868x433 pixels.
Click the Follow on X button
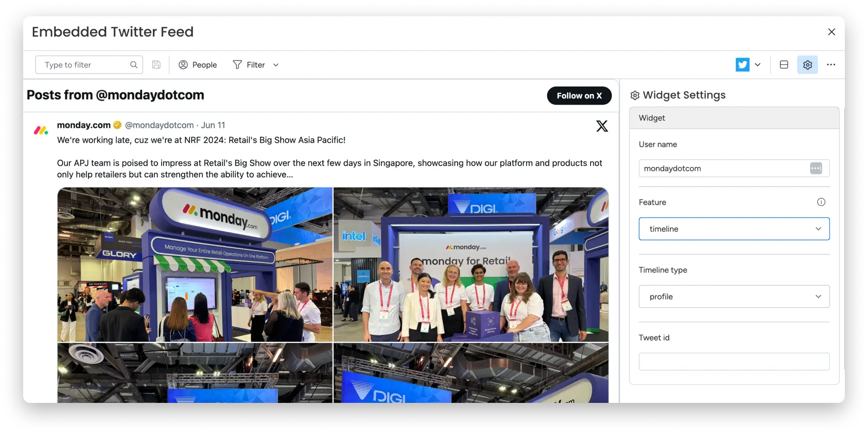point(579,95)
